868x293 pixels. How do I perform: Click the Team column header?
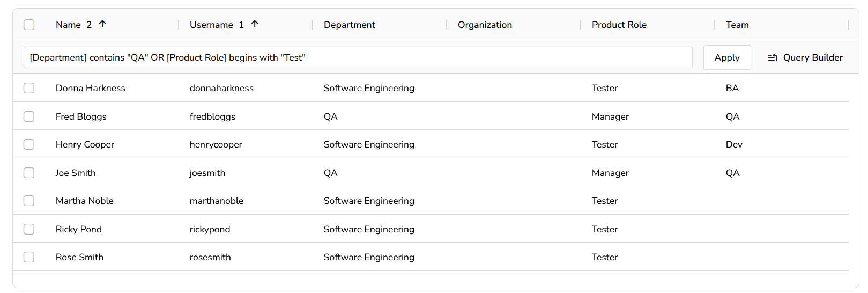click(x=737, y=25)
